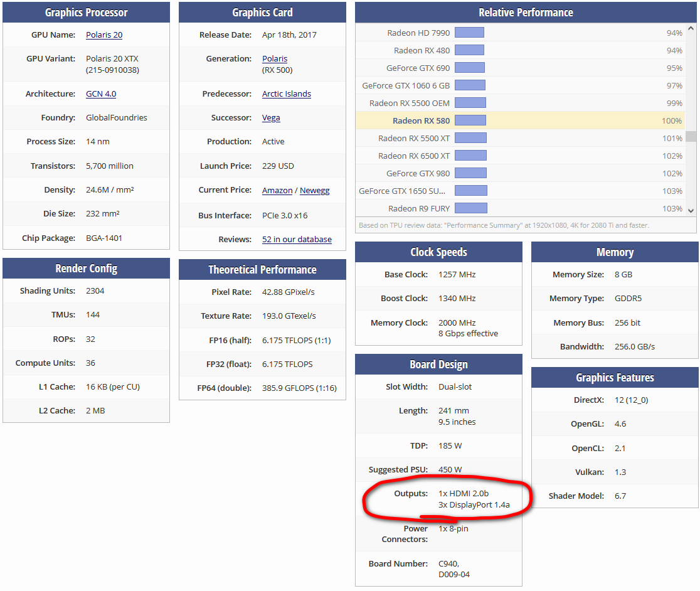Open the '52 in our database' reviews link

coord(297,239)
